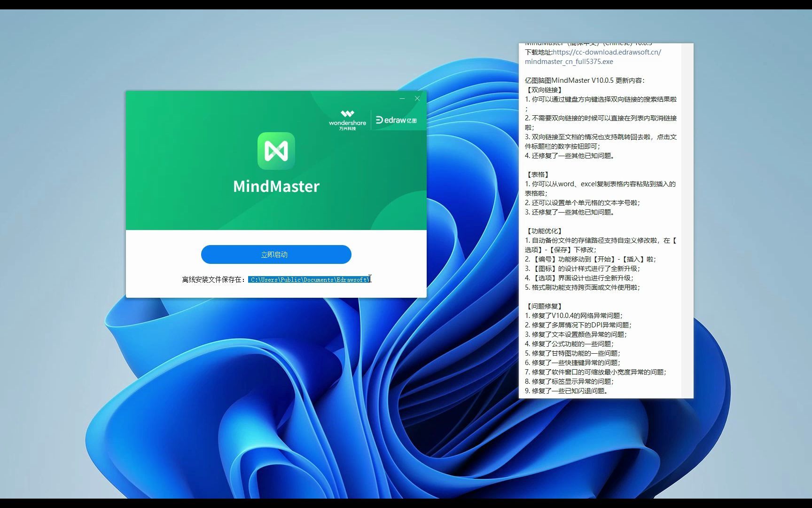This screenshot has height=508, width=812.
Task: Click line 【编号】功能移动到【开始】-【插入】
Action: tap(591, 259)
